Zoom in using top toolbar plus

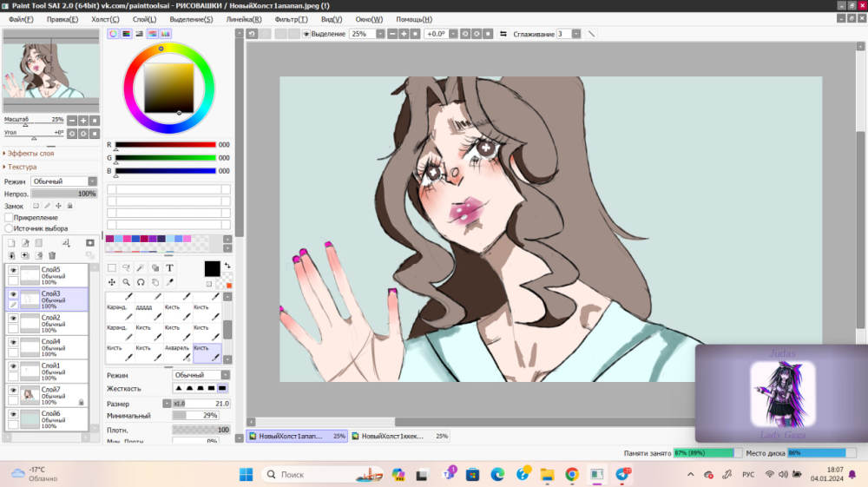pos(404,34)
